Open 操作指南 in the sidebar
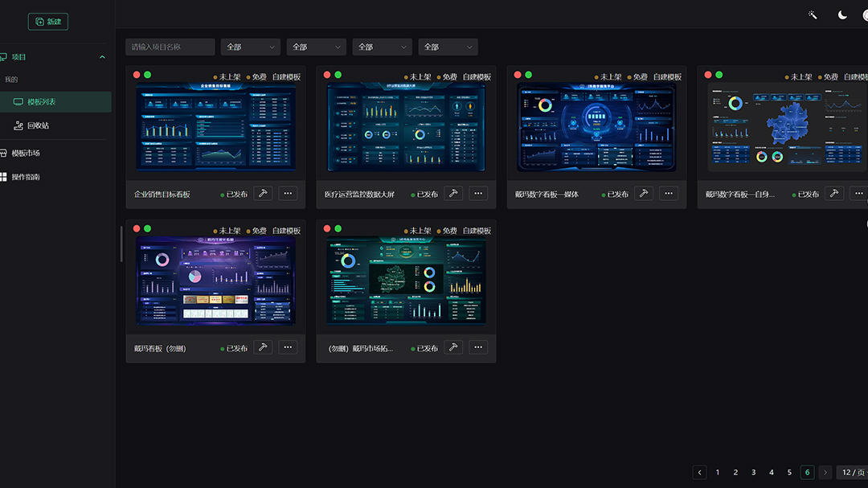This screenshot has width=868, height=488. (x=26, y=177)
